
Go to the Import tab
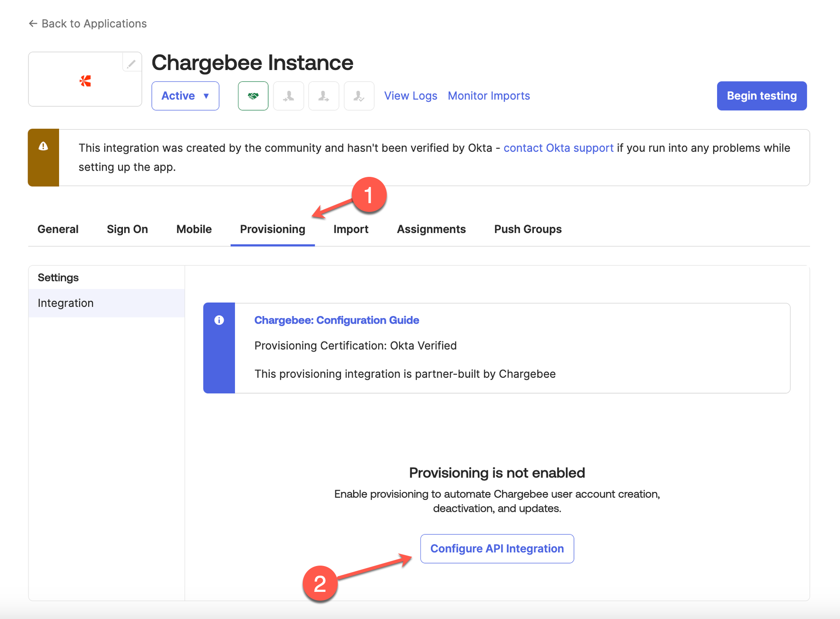pos(351,229)
